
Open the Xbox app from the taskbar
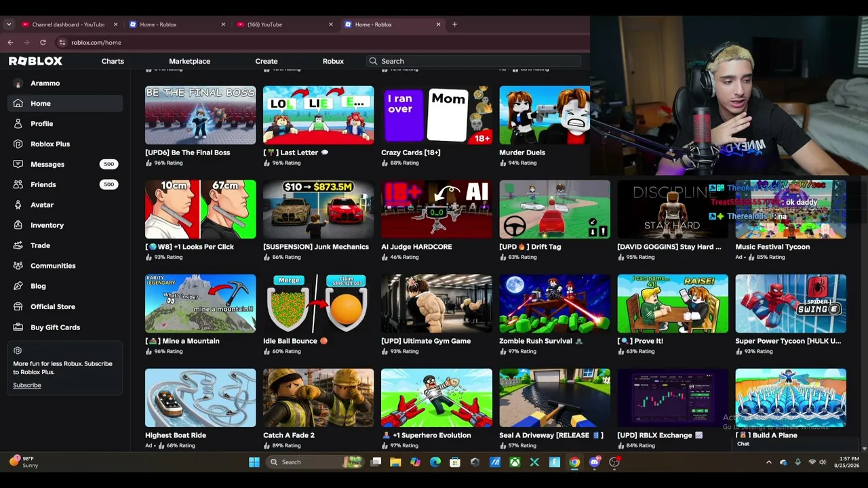(515, 462)
